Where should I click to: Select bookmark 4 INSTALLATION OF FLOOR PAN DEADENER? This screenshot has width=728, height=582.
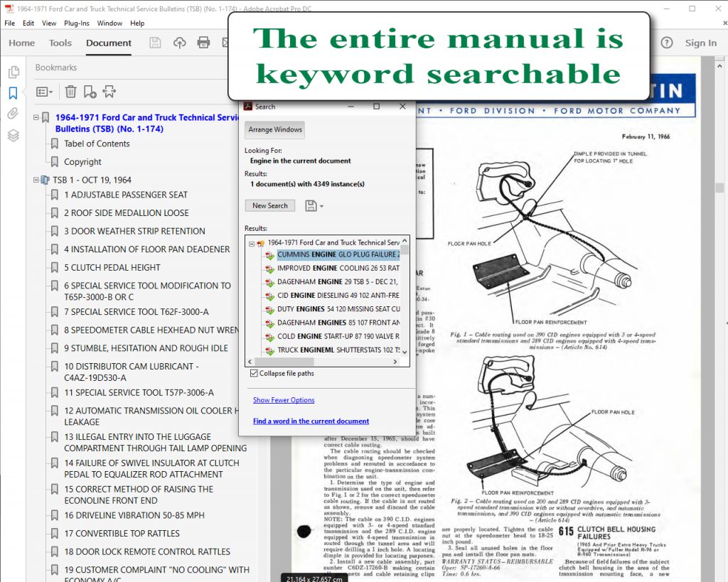[146, 249]
